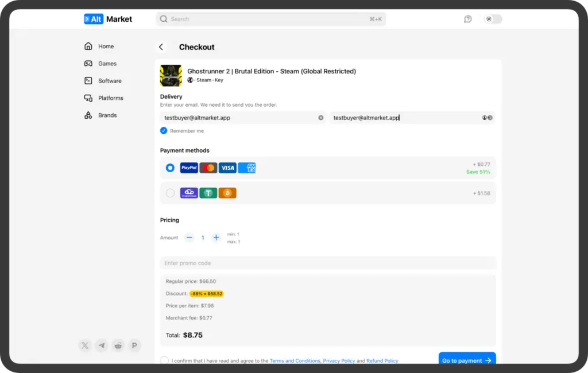588x373 pixels.
Task: Go back using the arrow beside Checkout
Action: pos(161,47)
